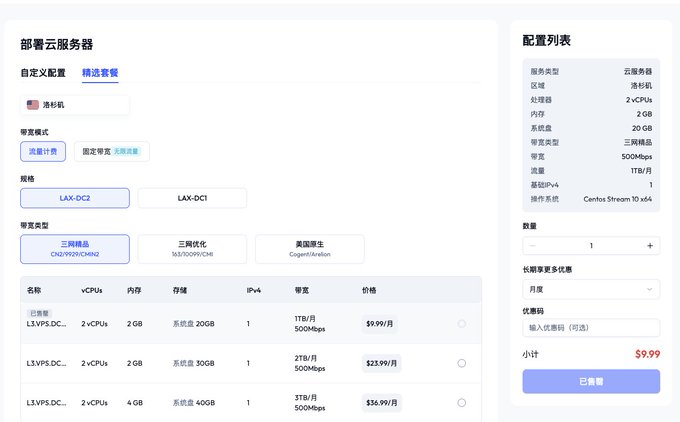Screen dimensions: 680x422
Task: Click the $9.99/月 price tag
Action: click(x=379, y=324)
